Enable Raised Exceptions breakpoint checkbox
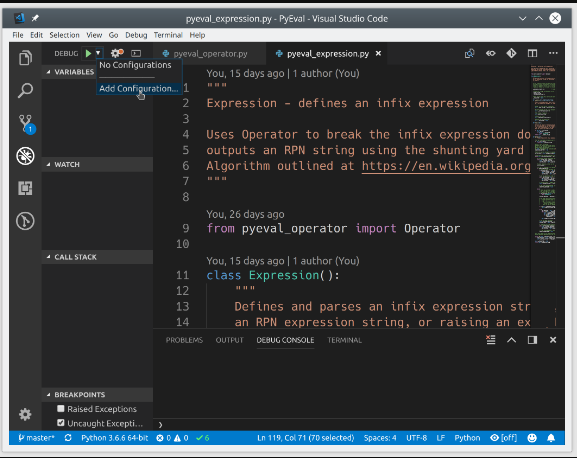 [61, 408]
